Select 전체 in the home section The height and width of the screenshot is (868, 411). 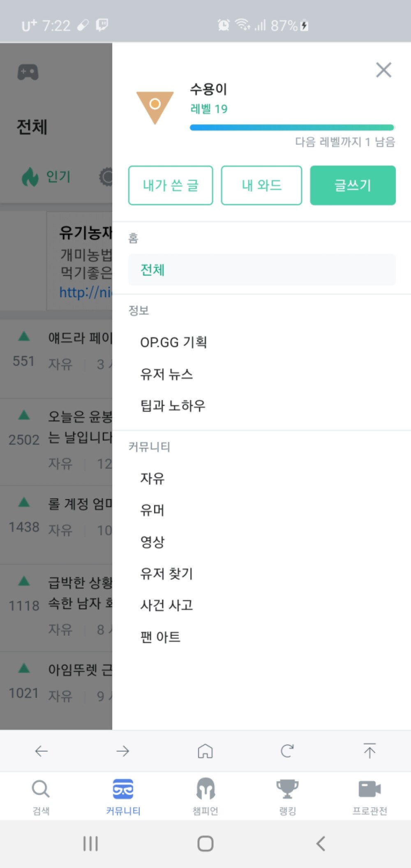tap(262, 270)
